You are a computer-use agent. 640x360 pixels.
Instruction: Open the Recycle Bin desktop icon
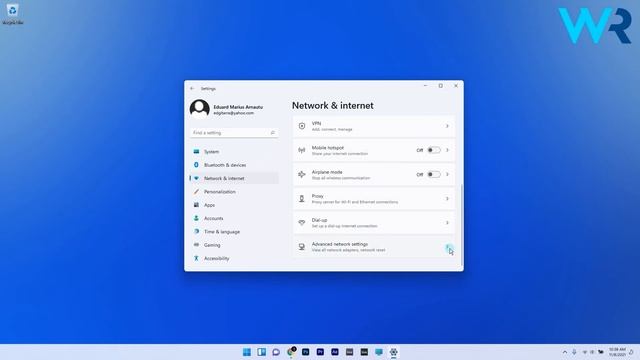(13, 13)
